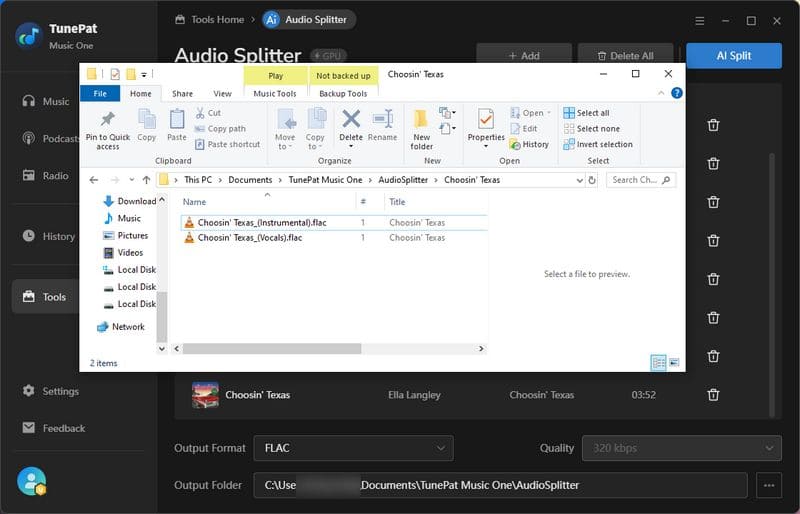Open Videos in navigation pane
This screenshot has height=514, width=800.
click(123, 253)
